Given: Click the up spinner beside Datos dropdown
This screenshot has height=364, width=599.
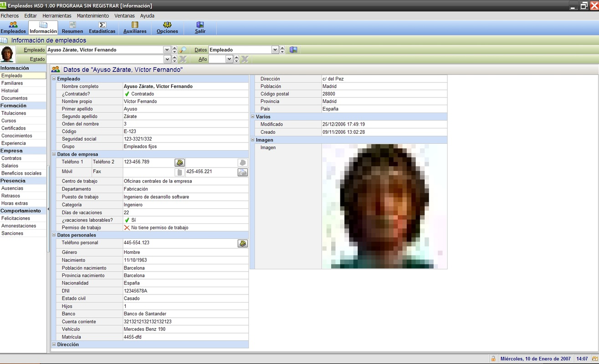Looking at the screenshot, I should [x=282, y=48].
